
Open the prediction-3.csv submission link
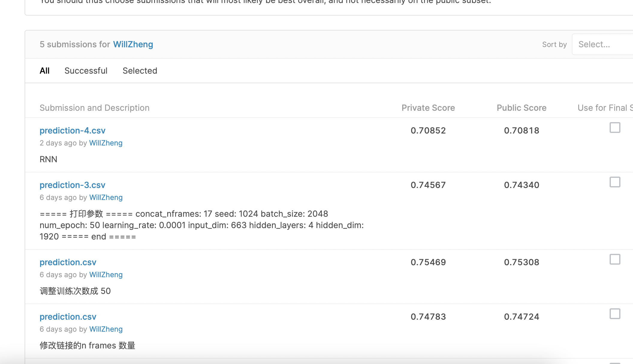click(73, 185)
